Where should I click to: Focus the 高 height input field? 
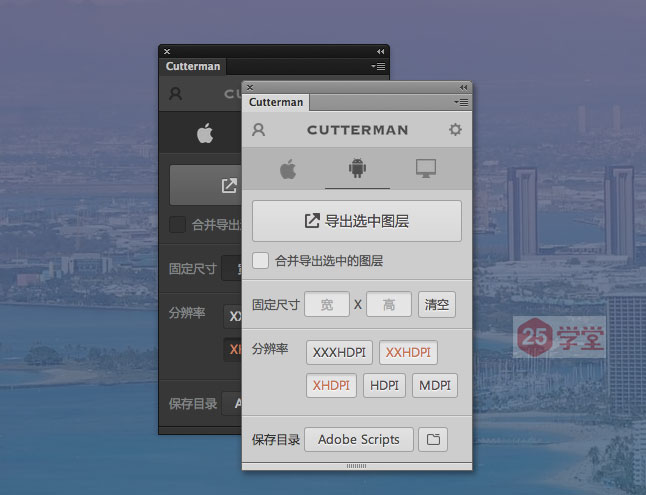(x=389, y=305)
